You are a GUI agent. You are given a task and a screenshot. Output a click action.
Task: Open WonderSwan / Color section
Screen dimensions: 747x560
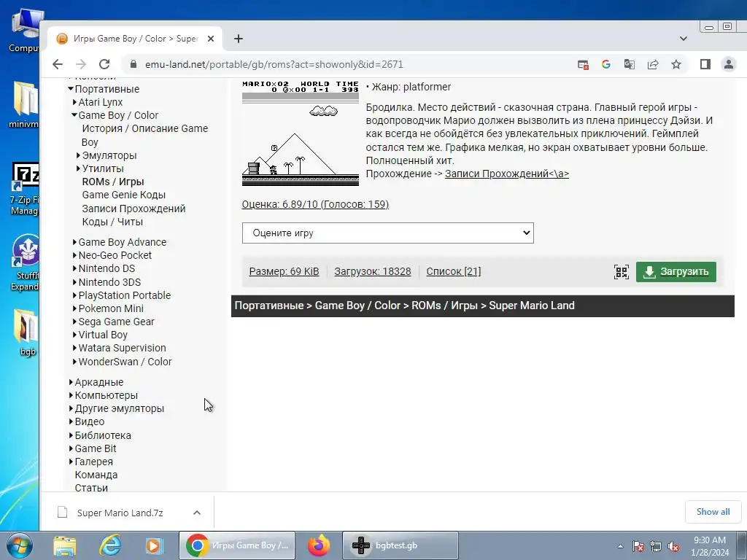coord(125,362)
